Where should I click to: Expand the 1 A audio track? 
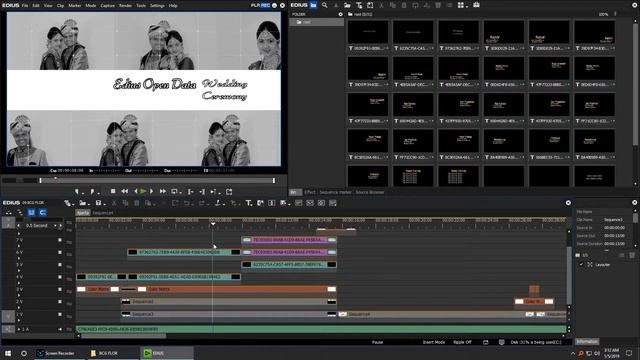click(x=18, y=329)
